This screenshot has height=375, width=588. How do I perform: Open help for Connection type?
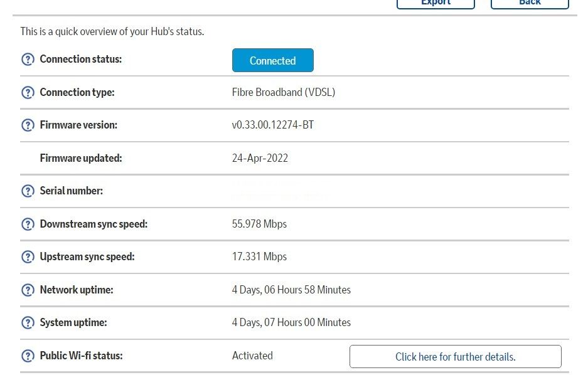28,93
